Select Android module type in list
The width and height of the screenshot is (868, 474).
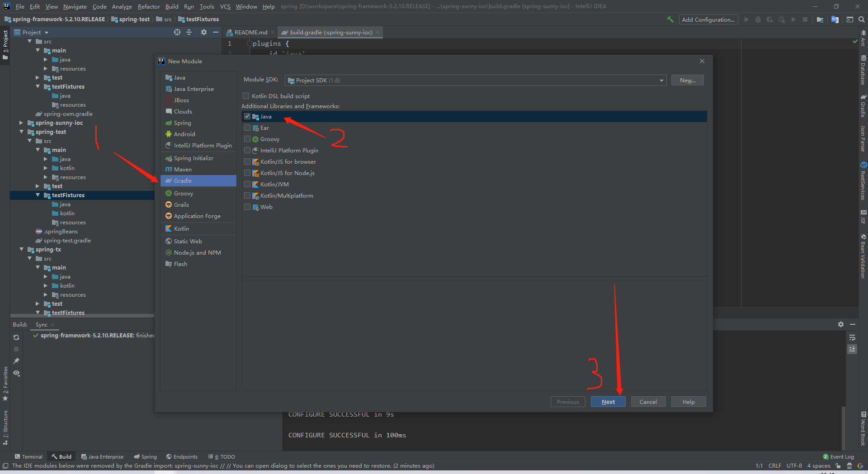click(198, 134)
